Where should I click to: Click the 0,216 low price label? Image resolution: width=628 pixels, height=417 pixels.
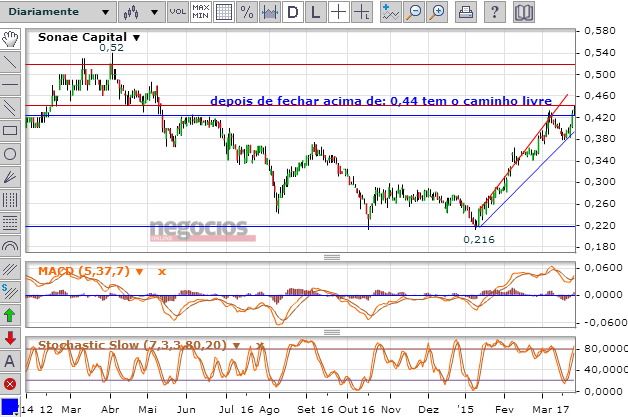(479, 240)
